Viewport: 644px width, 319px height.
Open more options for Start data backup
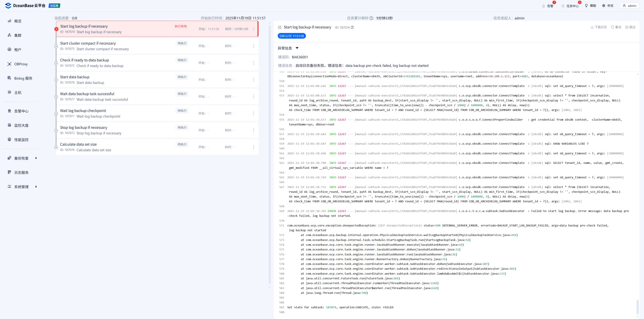(254, 80)
